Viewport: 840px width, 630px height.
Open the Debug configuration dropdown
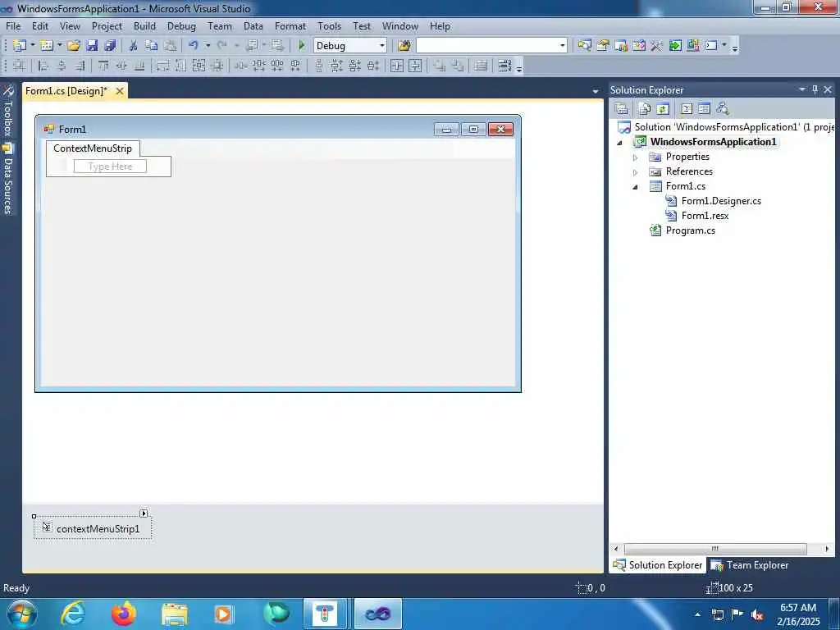[x=382, y=46]
